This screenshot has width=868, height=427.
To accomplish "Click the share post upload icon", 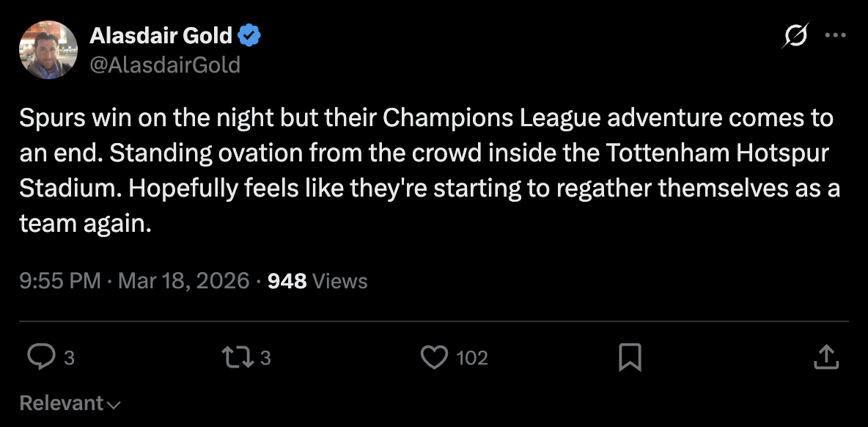I will (826, 357).
